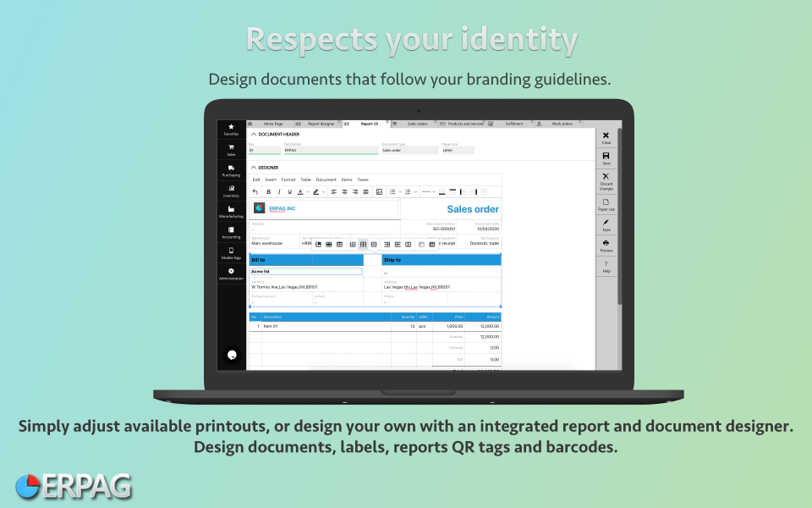Toggle bold formatting
Viewport: 812px width, 508px height.
268,192
